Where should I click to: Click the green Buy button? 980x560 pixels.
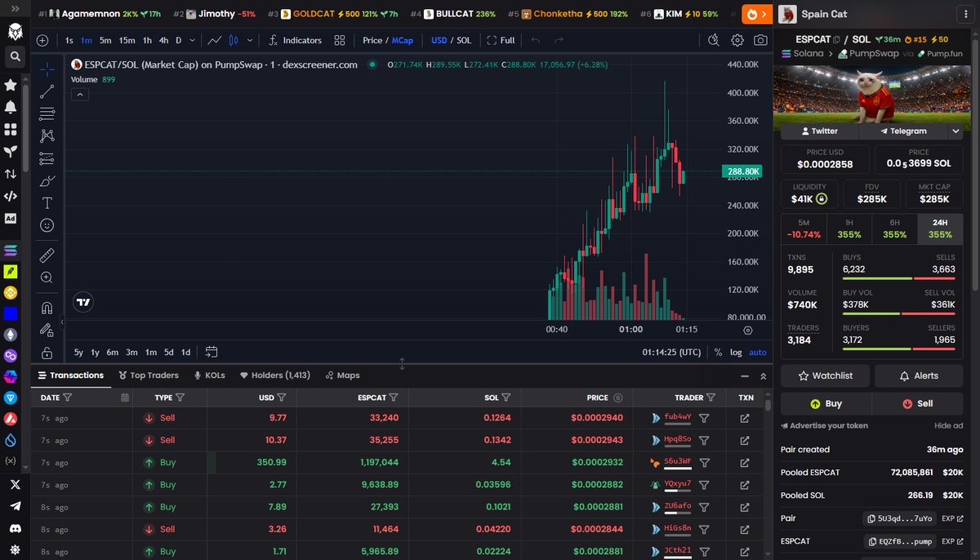click(826, 403)
